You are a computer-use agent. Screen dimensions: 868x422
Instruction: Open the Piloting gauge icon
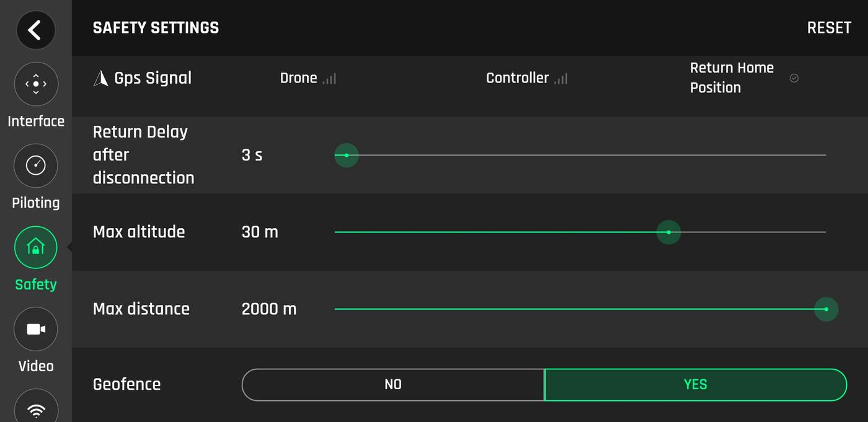tap(36, 165)
